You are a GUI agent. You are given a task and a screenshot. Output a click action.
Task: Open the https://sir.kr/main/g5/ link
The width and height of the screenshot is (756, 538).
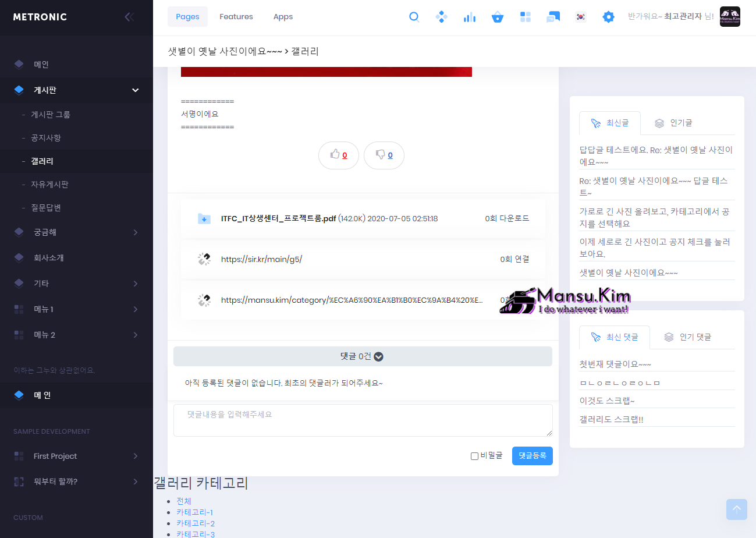(x=262, y=259)
